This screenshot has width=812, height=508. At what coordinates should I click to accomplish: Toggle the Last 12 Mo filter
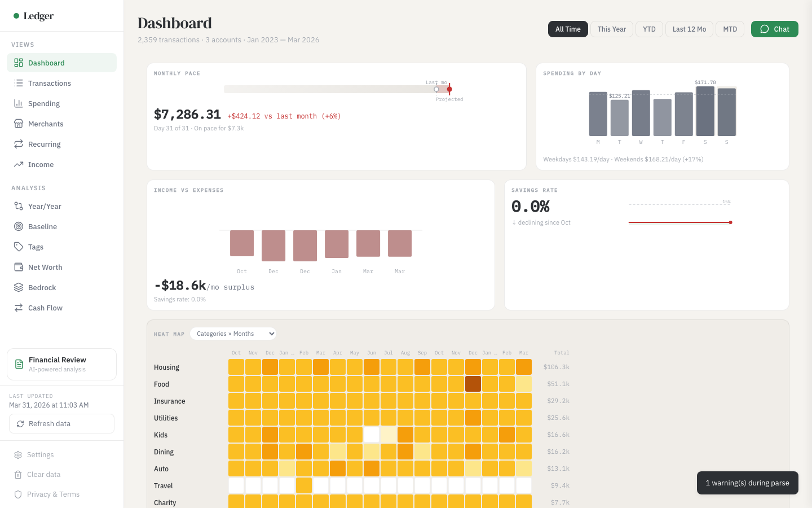pos(689,29)
